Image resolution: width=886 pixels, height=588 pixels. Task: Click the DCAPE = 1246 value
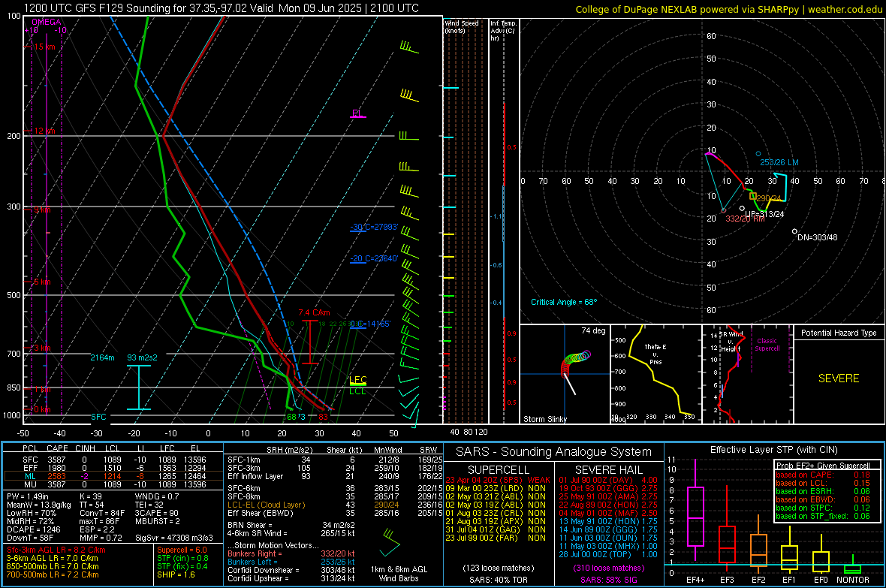click(x=33, y=529)
